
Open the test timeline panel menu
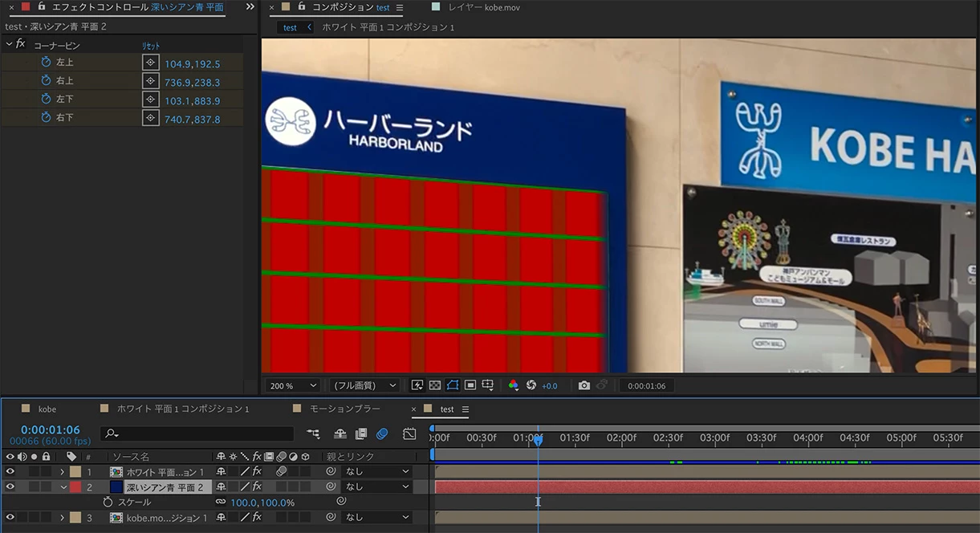(x=466, y=409)
